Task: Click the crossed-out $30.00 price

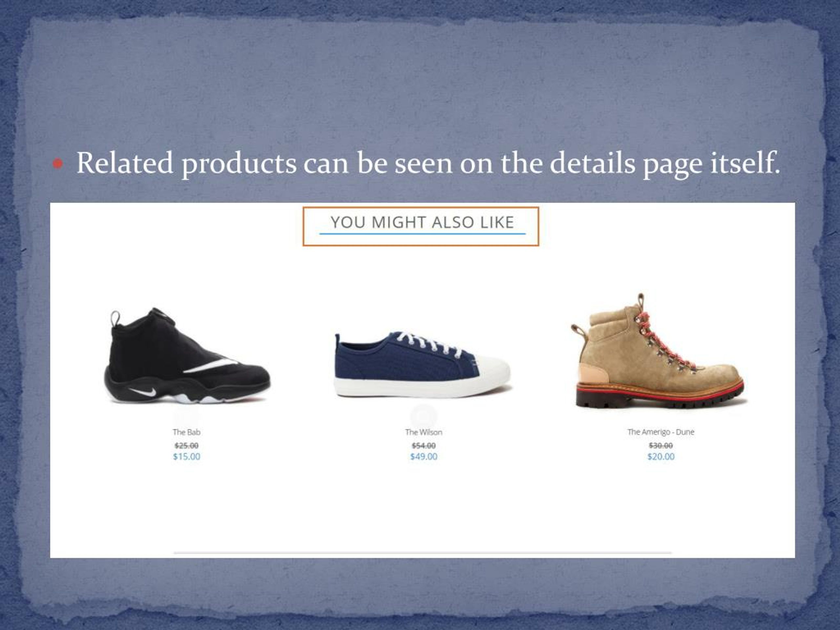Action: point(661,445)
